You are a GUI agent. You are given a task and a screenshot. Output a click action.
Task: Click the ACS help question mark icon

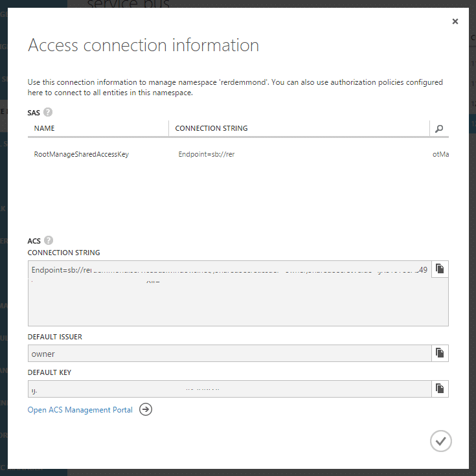(x=49, y=240)
